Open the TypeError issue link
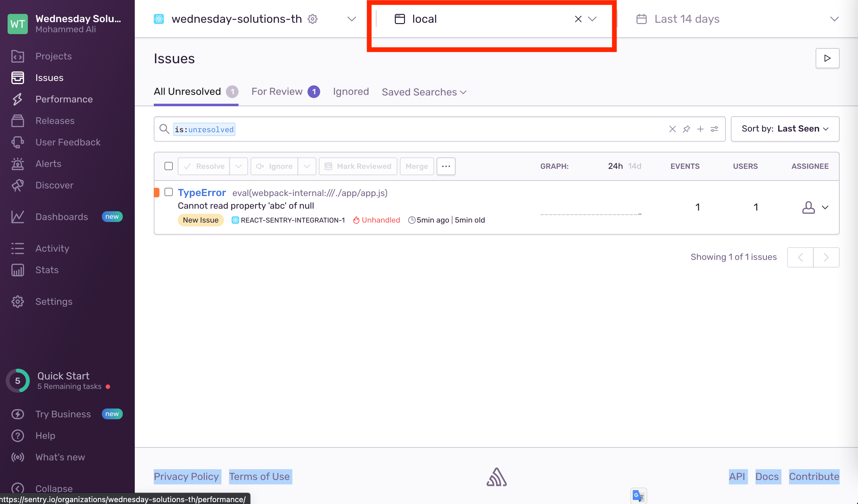 pyautogui.click(x=202, y=193)
